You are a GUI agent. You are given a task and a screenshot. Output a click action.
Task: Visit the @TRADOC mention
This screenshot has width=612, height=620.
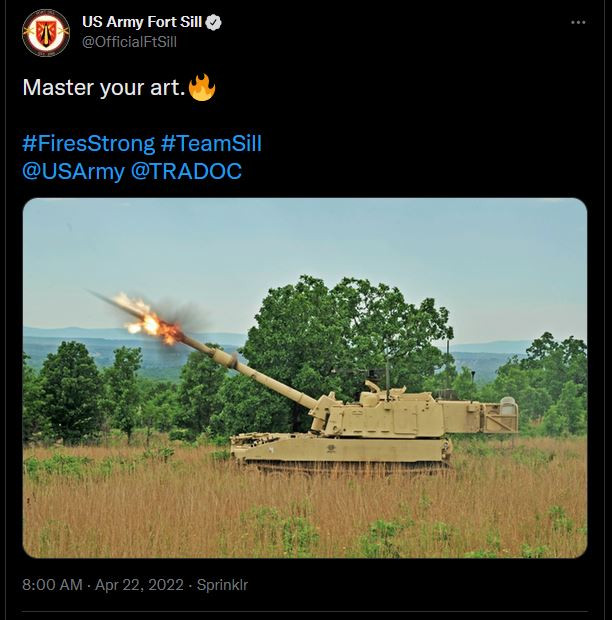pyautogui.click(x=187, y=171)
